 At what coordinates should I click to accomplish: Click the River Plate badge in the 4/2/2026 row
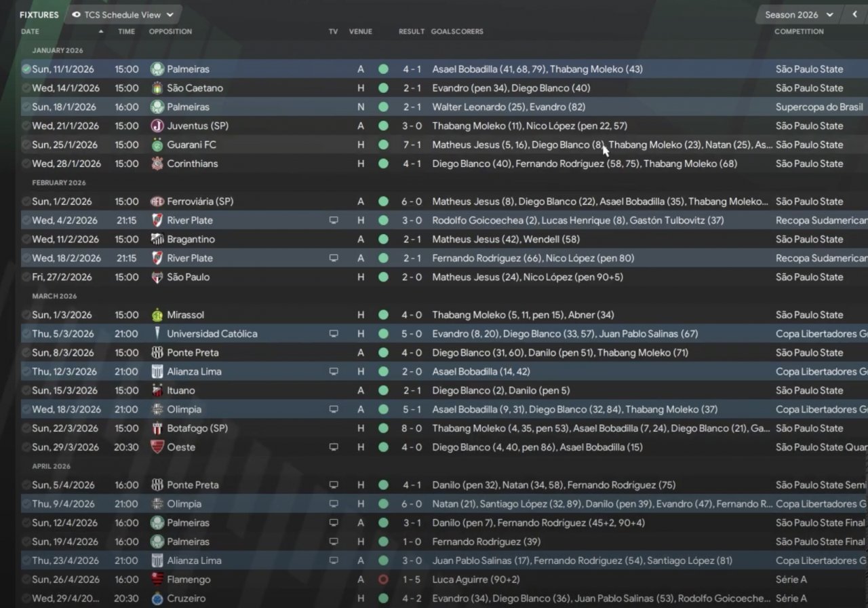(157, 221)
